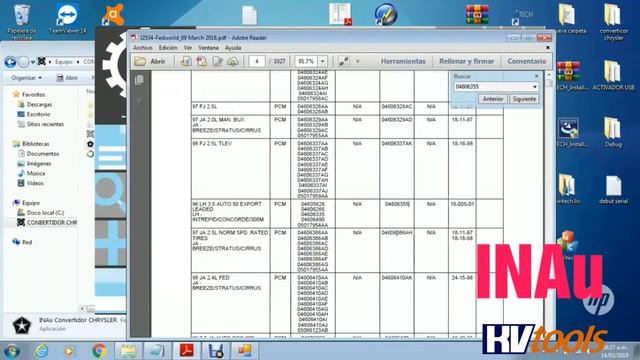Viewport: 640px width, 360px height.
Task: Close the Buscar search panel
Action: [536, 76]
